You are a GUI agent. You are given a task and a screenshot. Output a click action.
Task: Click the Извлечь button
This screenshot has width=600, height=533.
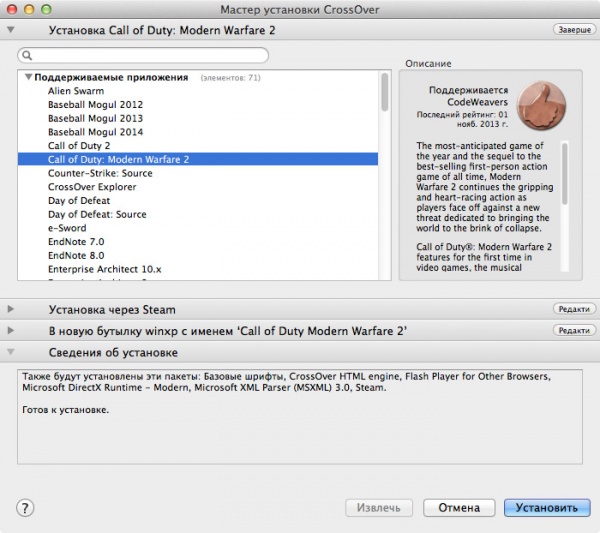pos(379,508)
